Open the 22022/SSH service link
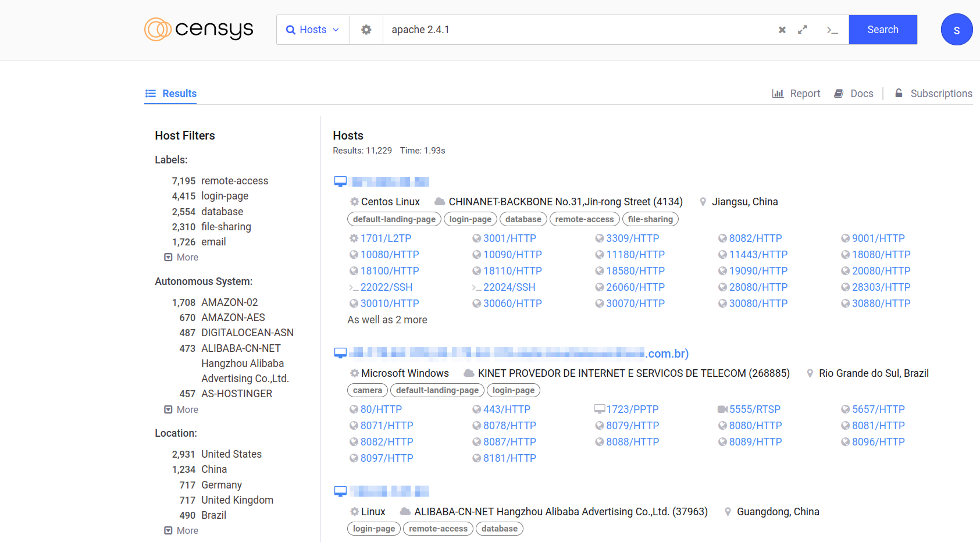Image resolution: width=980 pixels, height=542 pixels. click(x=386, y=287)
